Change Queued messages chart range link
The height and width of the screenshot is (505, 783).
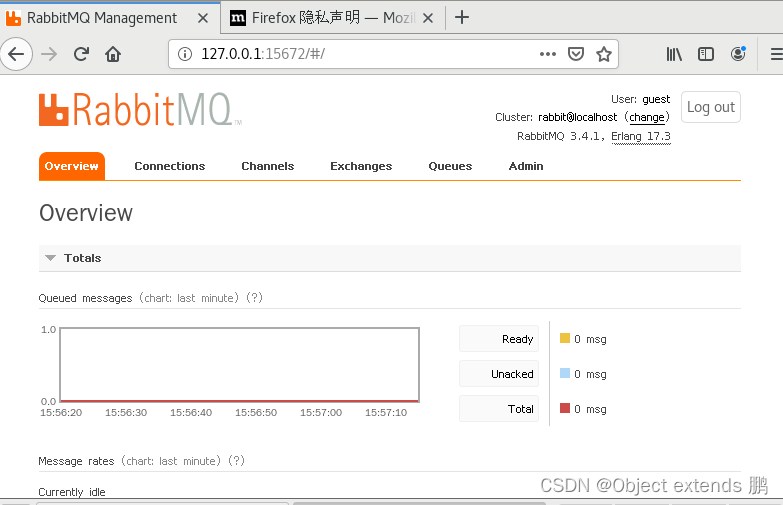191,298
